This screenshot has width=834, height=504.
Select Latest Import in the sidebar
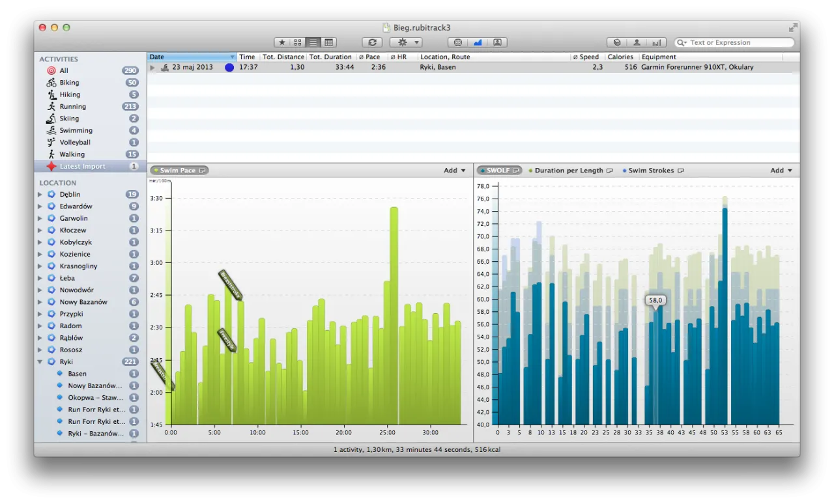82,167
